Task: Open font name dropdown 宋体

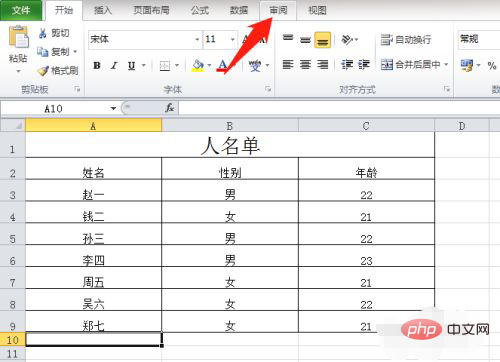Action: coord(197,39)
